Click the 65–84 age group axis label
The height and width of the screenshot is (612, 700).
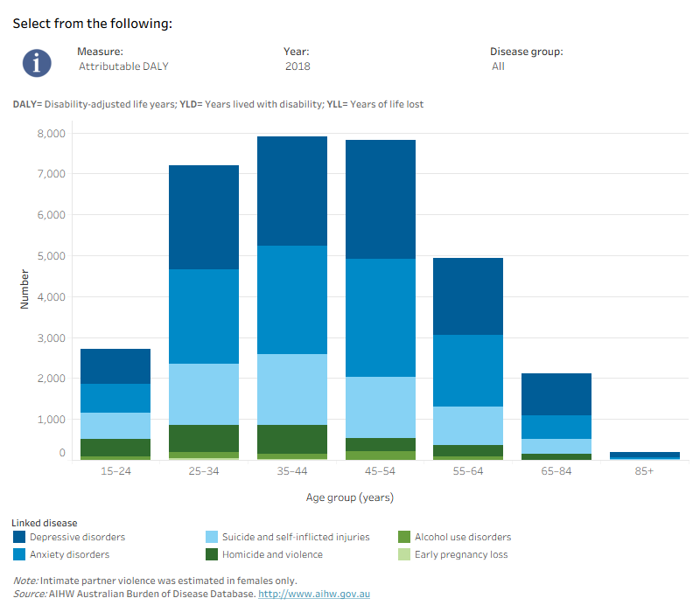[556, 471]
